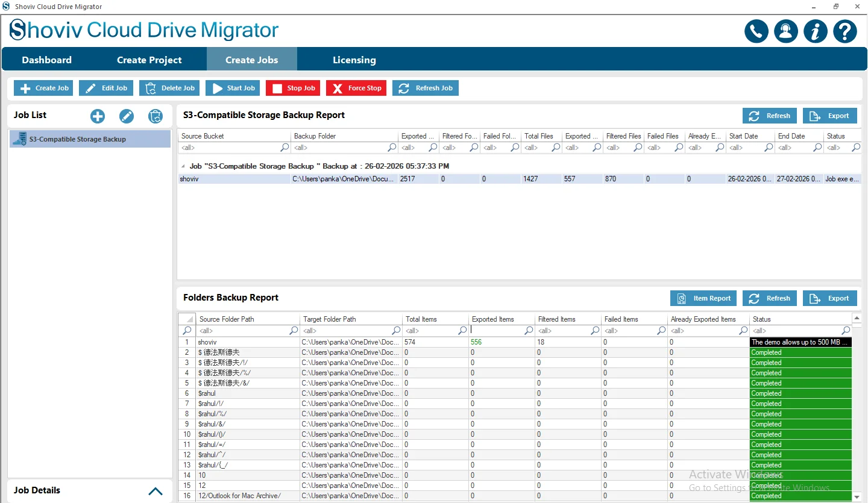Refresh the S3-Compatible Storage Backup Report
The width and height of the screenshot is (868, 503).
coord(770,116)
